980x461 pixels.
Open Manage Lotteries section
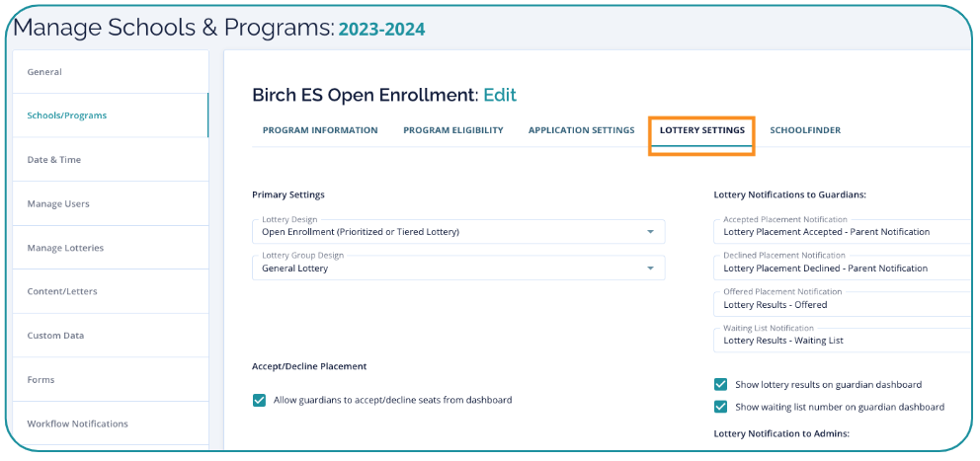65,248
